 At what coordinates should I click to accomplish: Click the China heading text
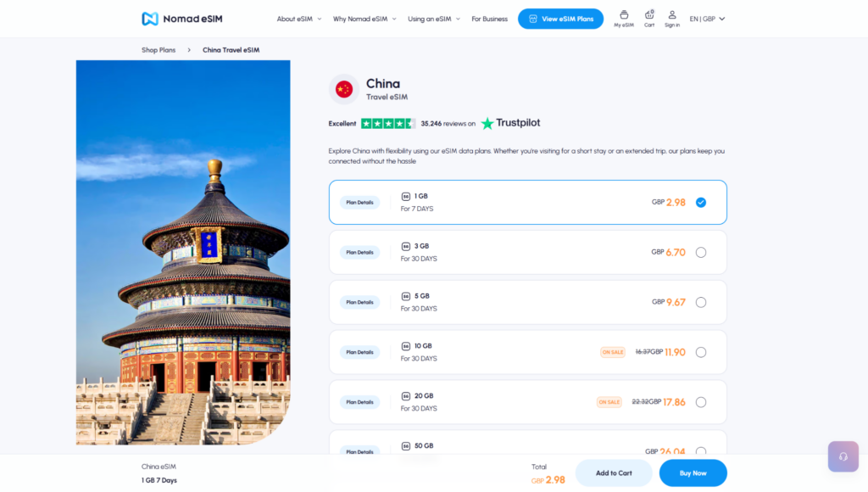(383, 84)
